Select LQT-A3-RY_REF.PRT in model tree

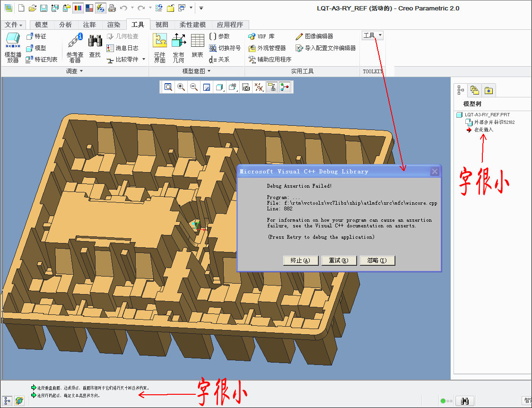(487, 114)
